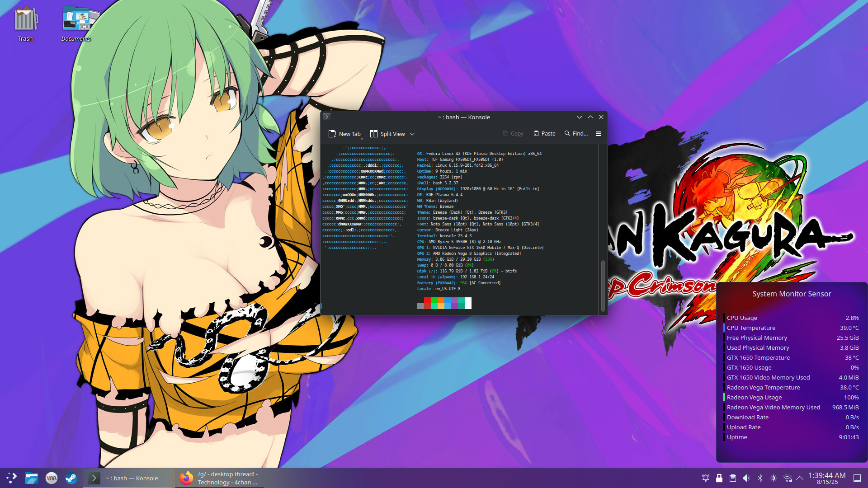Expand the Split View dropdown arrow
This screenshot has height=488, width=868.
pos(412,134)
